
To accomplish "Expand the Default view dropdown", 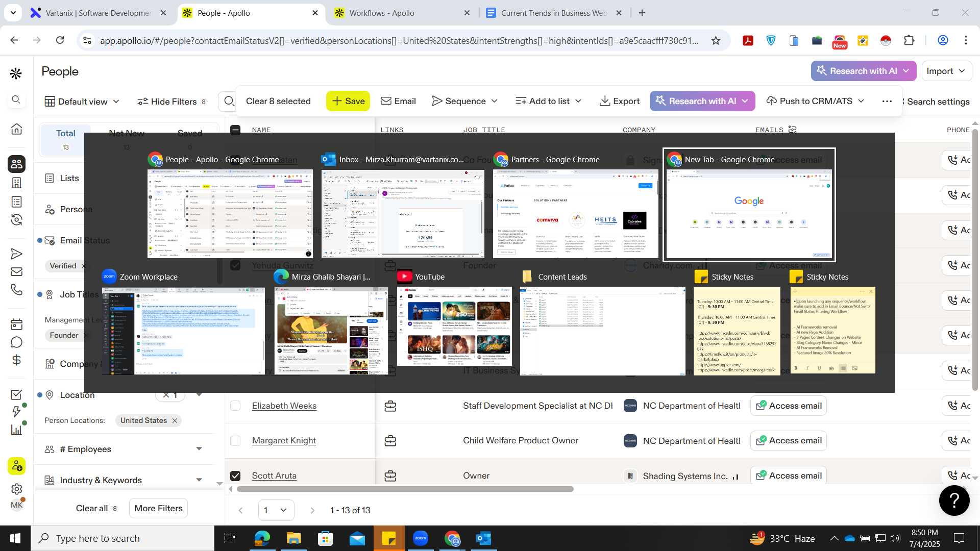I will click(82, 102).
